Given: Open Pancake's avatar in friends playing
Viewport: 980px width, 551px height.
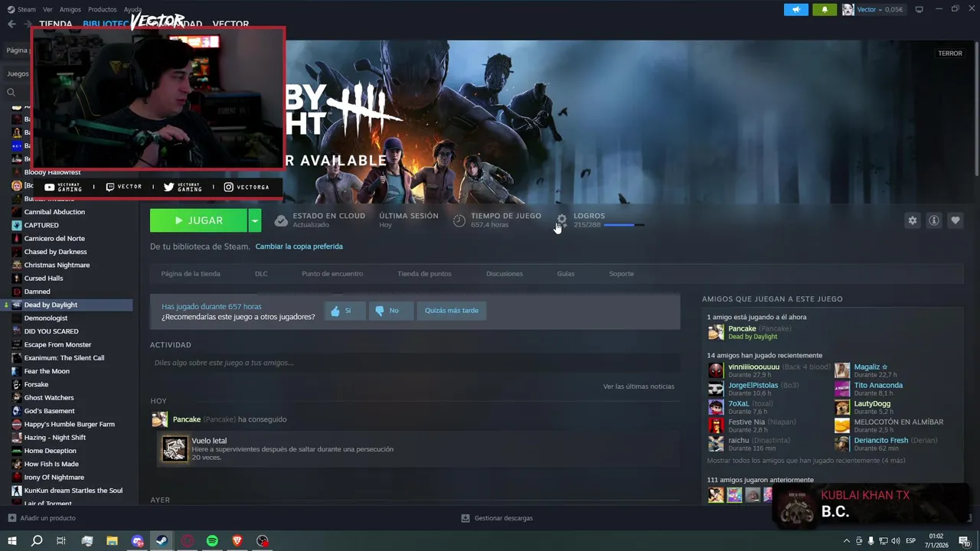Looking at the screenshot, I should coord(716,332).
